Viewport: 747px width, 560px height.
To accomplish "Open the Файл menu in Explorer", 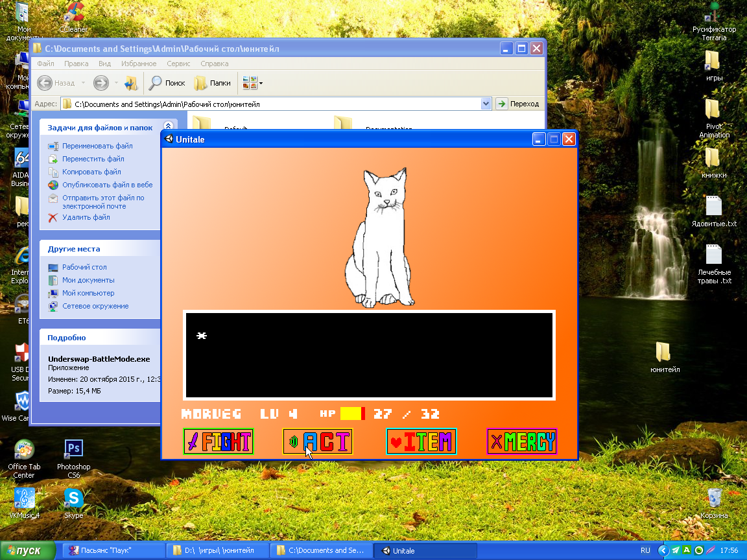I will (x=45, y=64).
